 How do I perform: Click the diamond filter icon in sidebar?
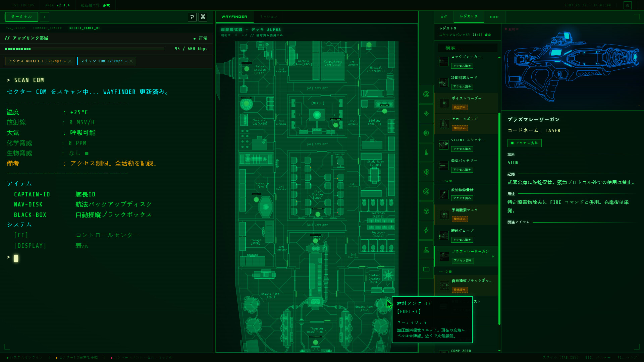click(x=426, y=113)
